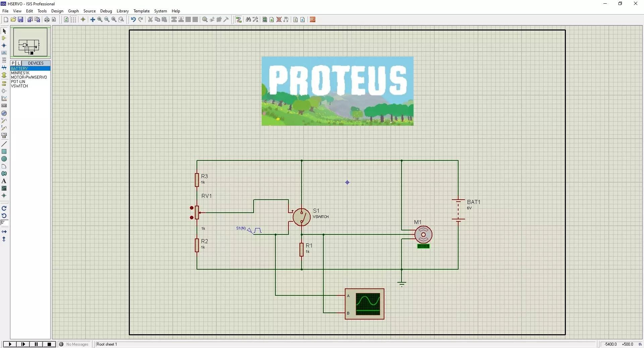Click the horizontal mirror flip icon

[x=4, y=232]
